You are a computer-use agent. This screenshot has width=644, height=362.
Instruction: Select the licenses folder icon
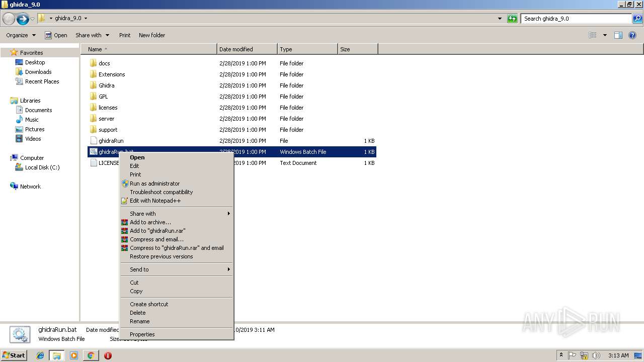[93, 108]
